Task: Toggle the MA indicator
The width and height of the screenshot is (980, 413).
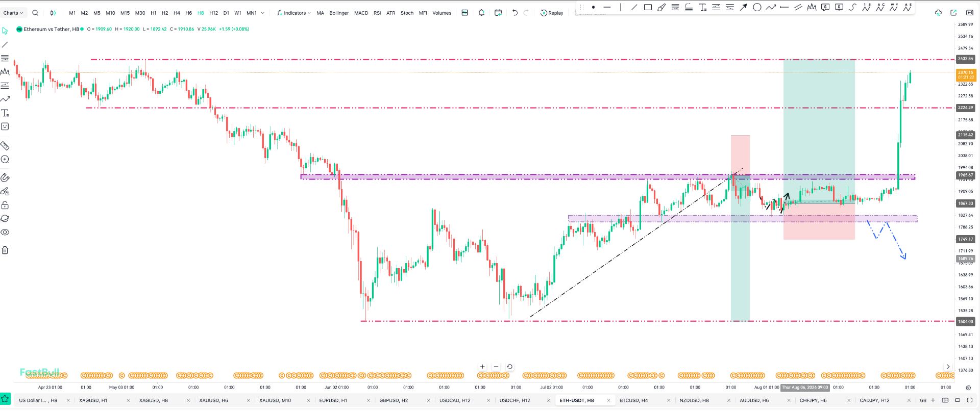Action: tap(320, 13)
